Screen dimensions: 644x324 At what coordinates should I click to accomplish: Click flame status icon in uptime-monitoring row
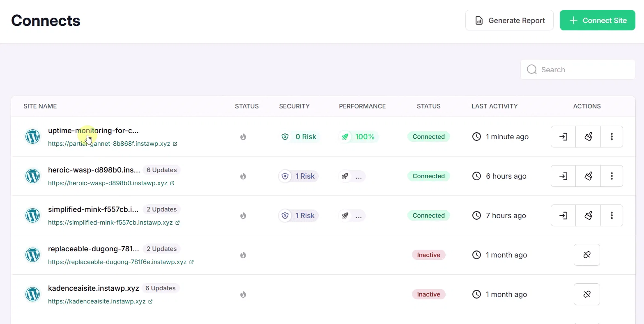click(243, 137)
